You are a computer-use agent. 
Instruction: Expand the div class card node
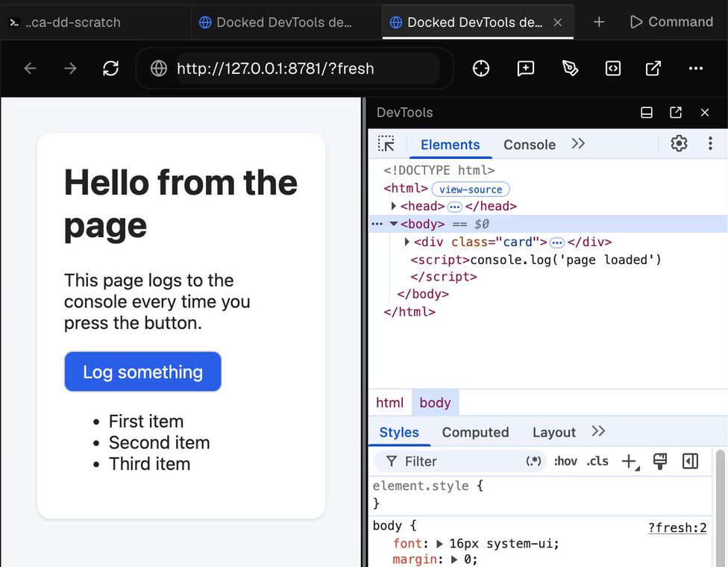[407, 242]
